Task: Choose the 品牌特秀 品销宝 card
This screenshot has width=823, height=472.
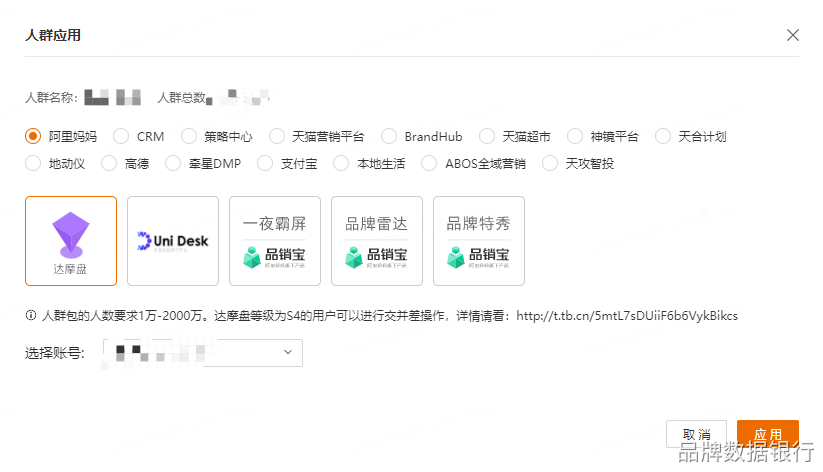Action: (479, 241)
